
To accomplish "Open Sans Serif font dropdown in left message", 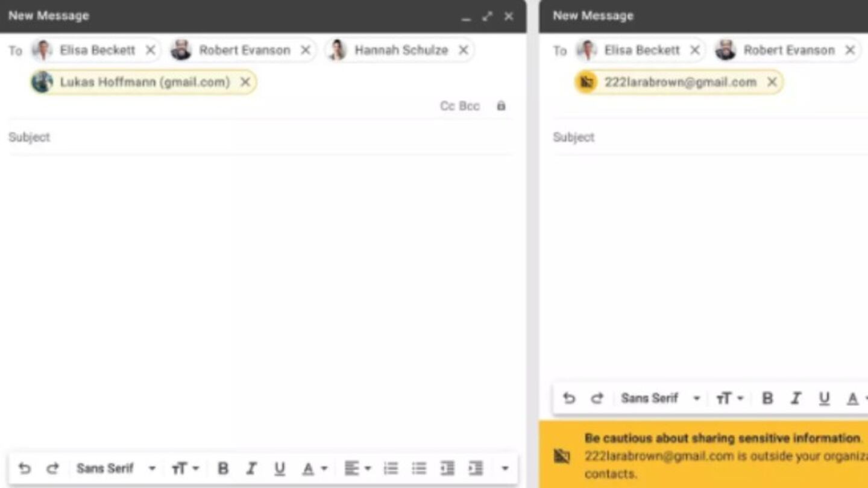I will point(116,468).
